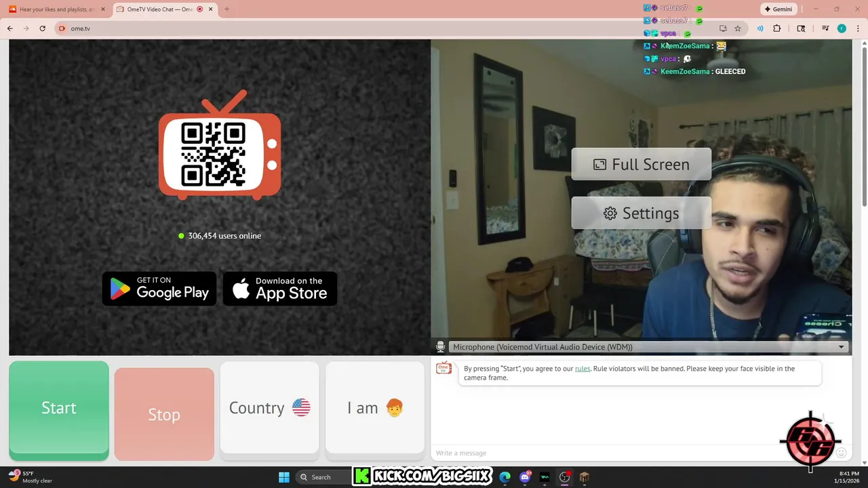This screenshot has height=488, width=868.
Task: Open the recording app icon on taskbar
Action: click(x=564, y=477)
